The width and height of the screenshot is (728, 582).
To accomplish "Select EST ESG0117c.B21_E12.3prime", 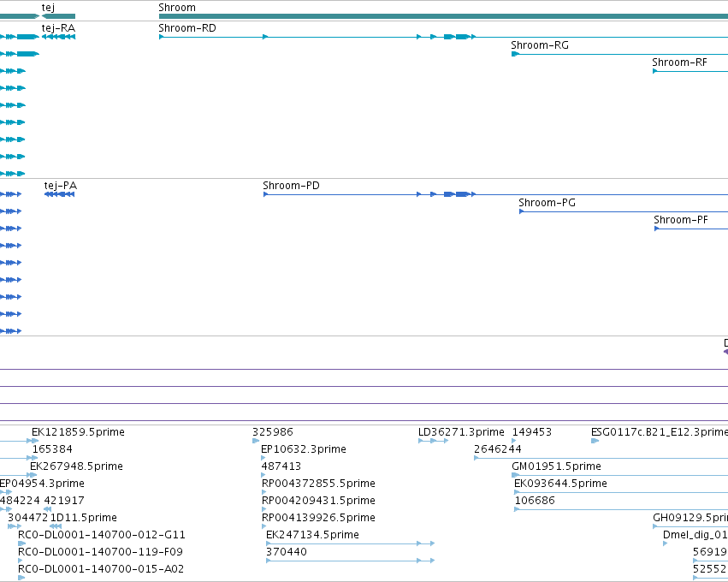I will coord(660,432).
